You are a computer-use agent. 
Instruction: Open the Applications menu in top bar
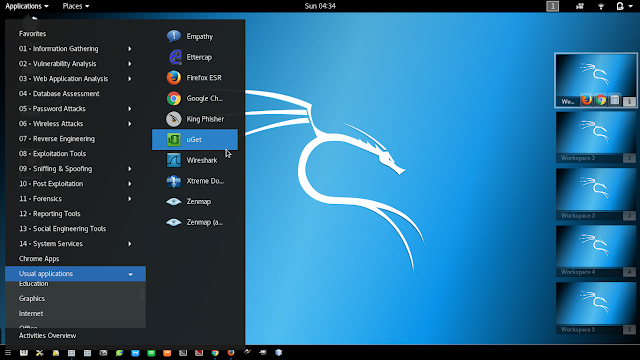pyautogui.click(x=27, y=6)
